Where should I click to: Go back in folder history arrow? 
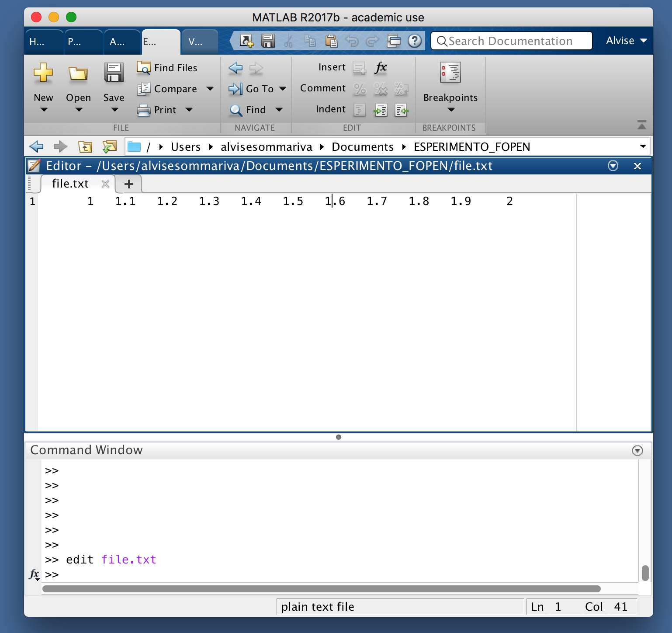click(x=36, y=146)
